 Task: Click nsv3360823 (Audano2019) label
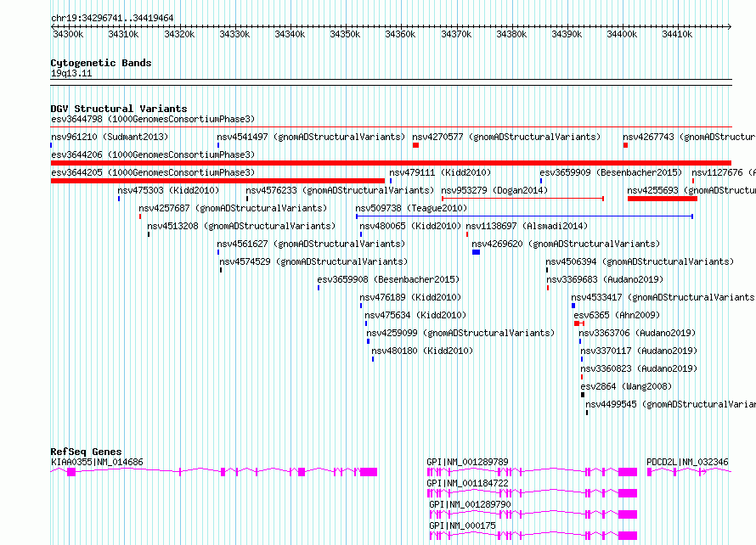(x=639, y=368)
